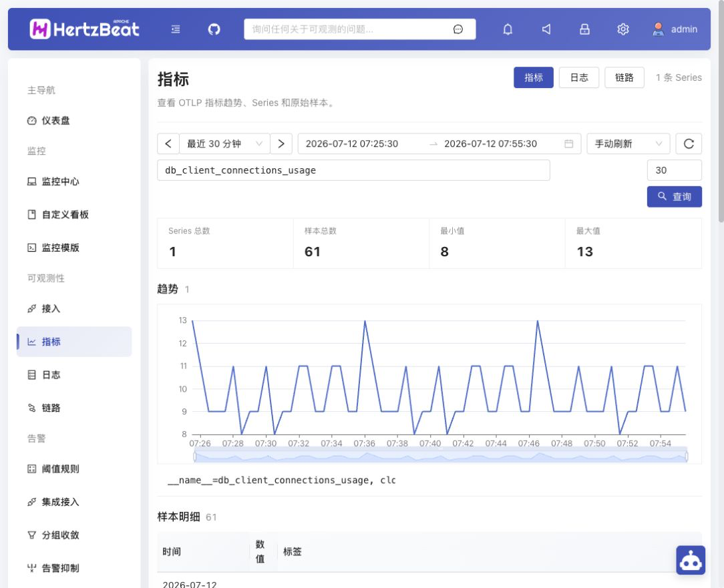The image size is (724, 588).
Task: Open 日志 in sidebar
Action: (74, 375)
